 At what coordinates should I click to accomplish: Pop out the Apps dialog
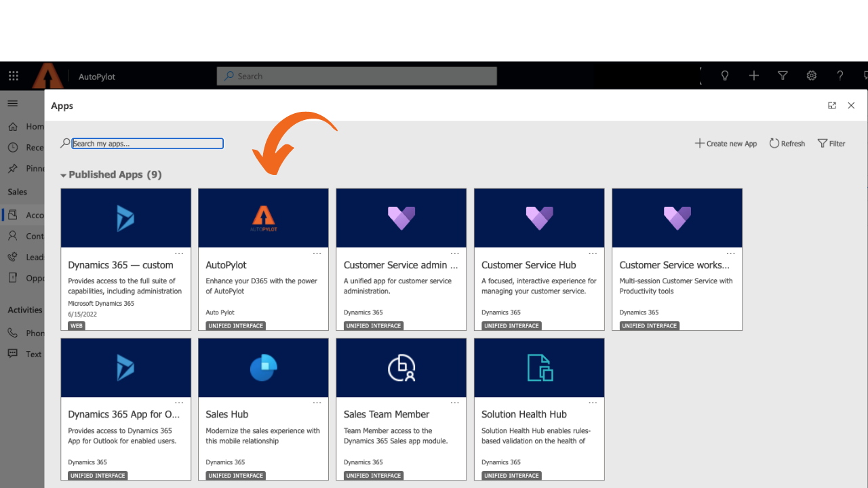click(832, 106)
